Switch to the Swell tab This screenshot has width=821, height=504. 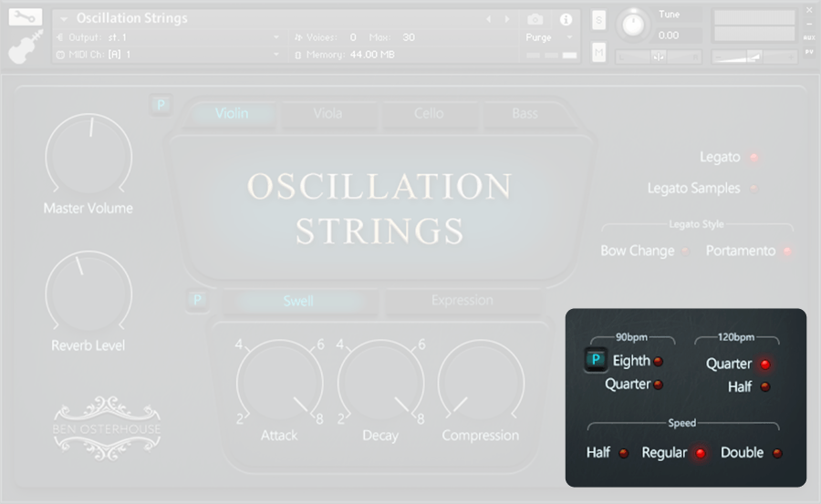tap(298, 301)
